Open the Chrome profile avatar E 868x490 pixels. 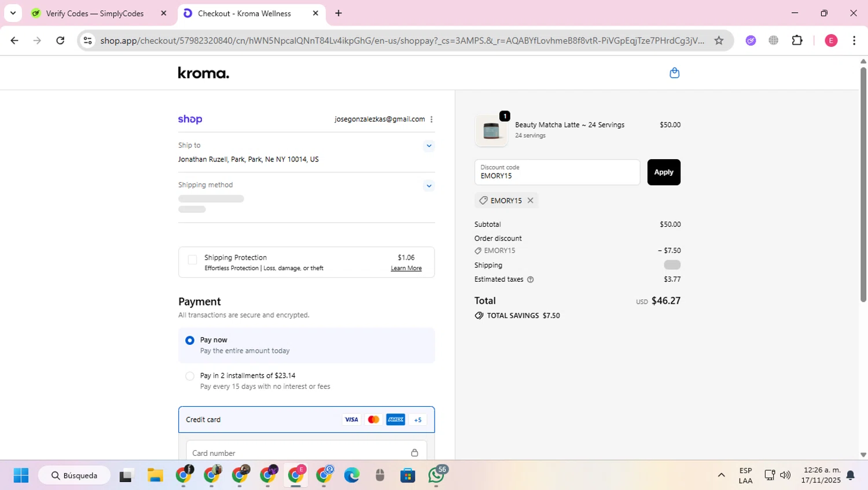(831, 40)
